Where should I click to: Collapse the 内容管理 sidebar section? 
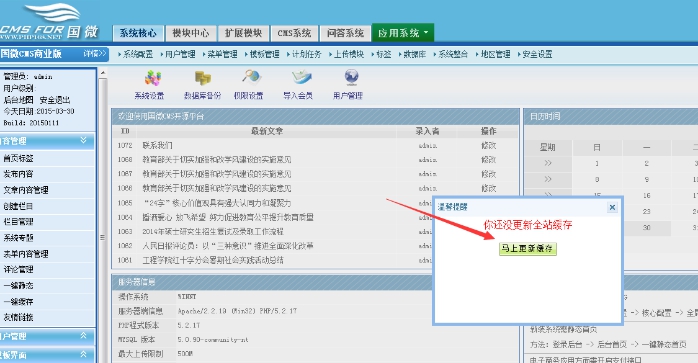pyautogui.click(x=83, y=140)
